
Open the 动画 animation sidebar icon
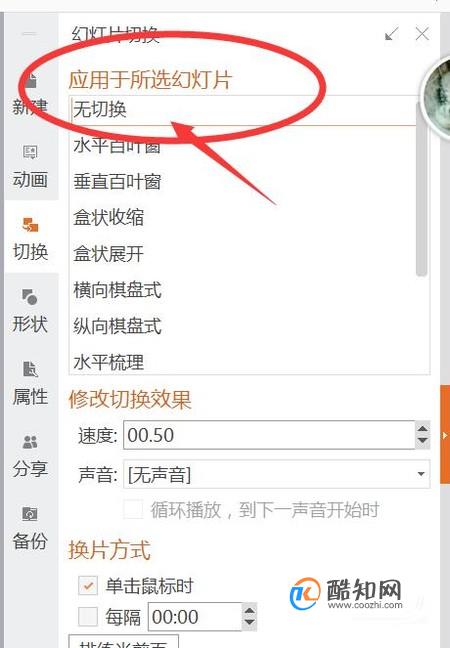(x=30, y=167)
